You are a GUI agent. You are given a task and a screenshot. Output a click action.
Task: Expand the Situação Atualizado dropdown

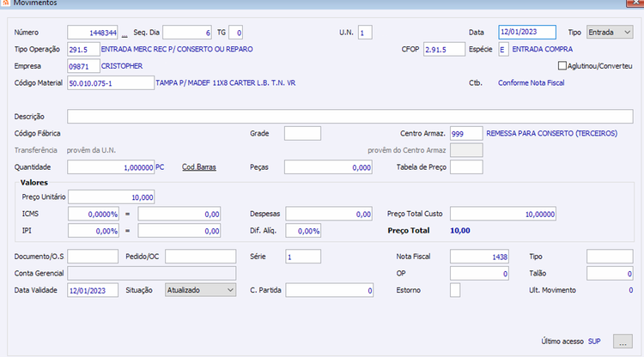click(200, 290)
